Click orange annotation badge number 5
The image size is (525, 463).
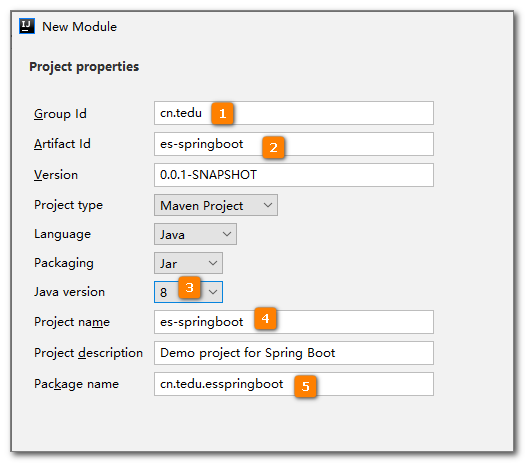(305, 386)
